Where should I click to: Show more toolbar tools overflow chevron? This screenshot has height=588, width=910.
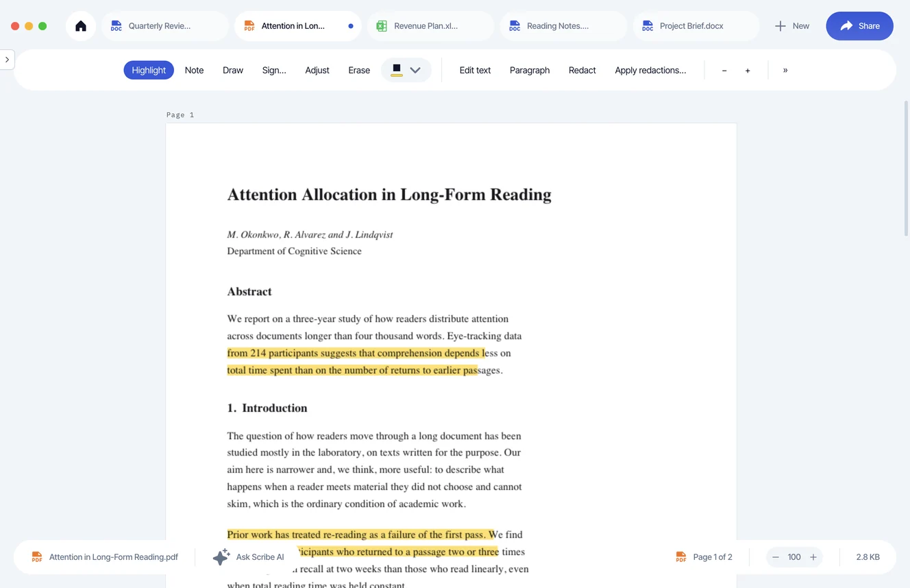click(785, 70)
